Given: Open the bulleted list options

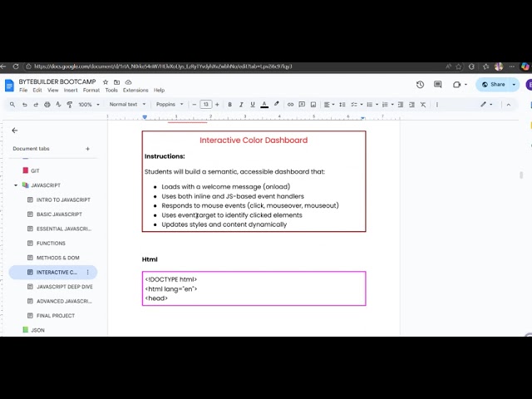Looking at the screenshot, I should tap(372, 105).
